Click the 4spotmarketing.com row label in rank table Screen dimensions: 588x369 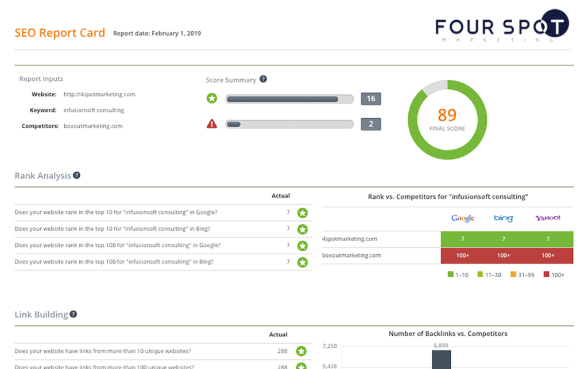tap(350, 239)
